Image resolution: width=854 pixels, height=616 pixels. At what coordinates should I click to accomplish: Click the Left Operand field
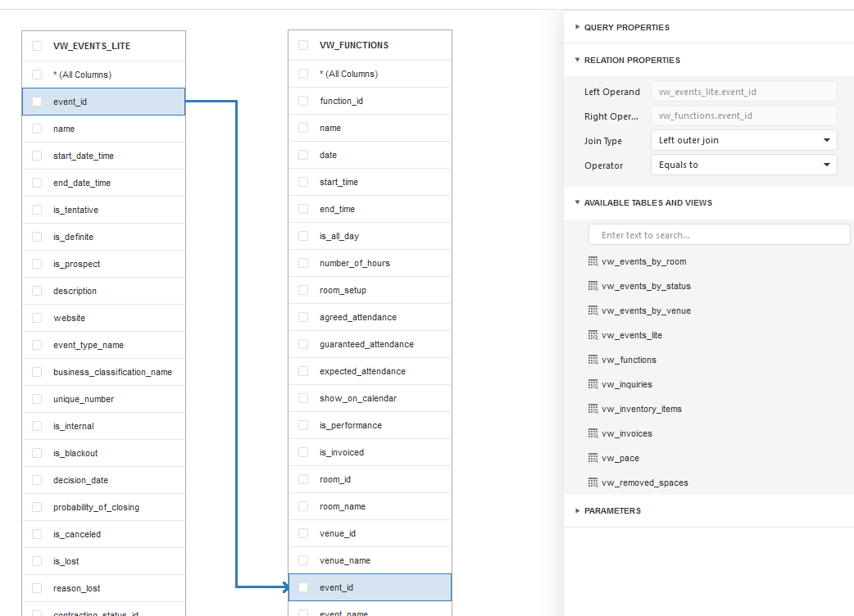point(744,92)
